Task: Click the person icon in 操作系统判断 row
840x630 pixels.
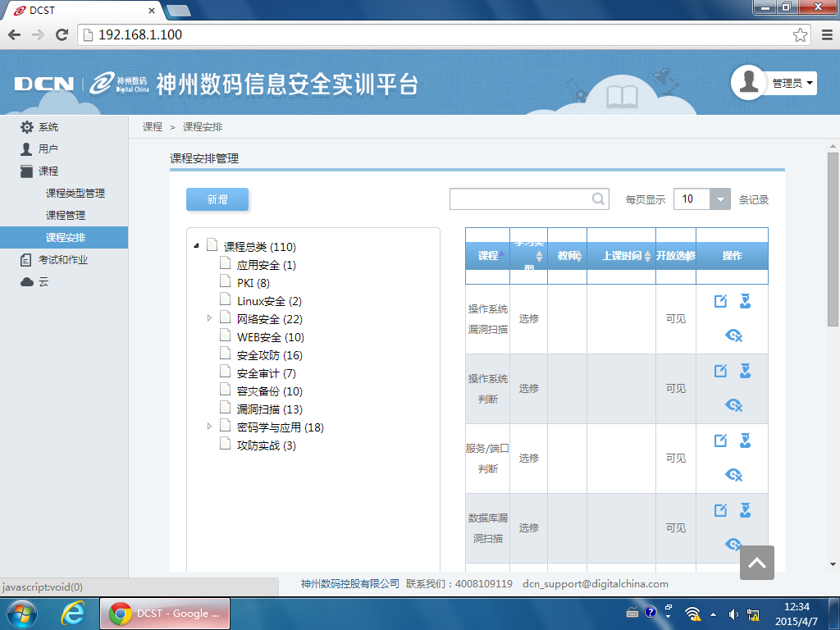Action: (745, 371)
